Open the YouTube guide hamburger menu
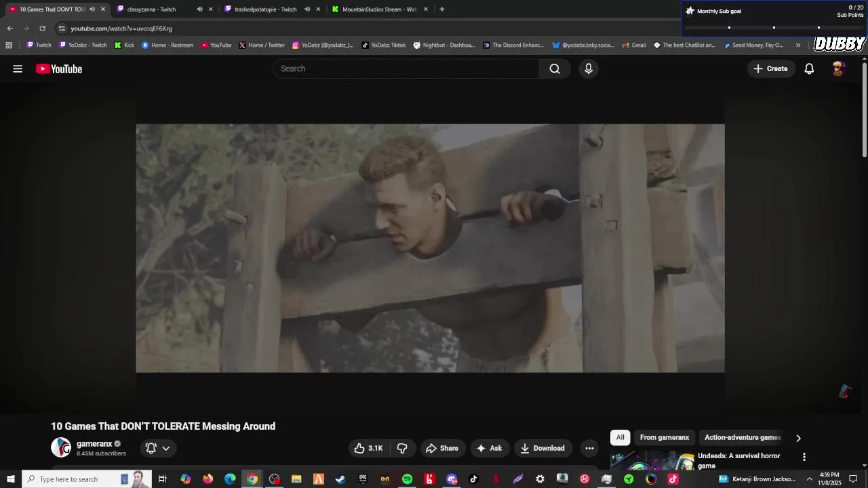This screenshot has width=868, height=488. [x=18, y=68]
